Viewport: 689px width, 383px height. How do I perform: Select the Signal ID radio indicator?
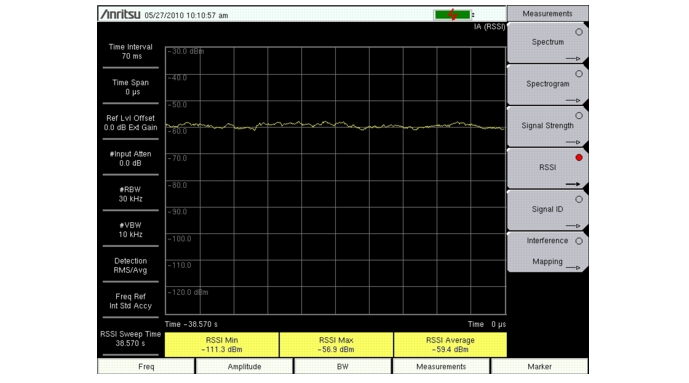[579, 199]
